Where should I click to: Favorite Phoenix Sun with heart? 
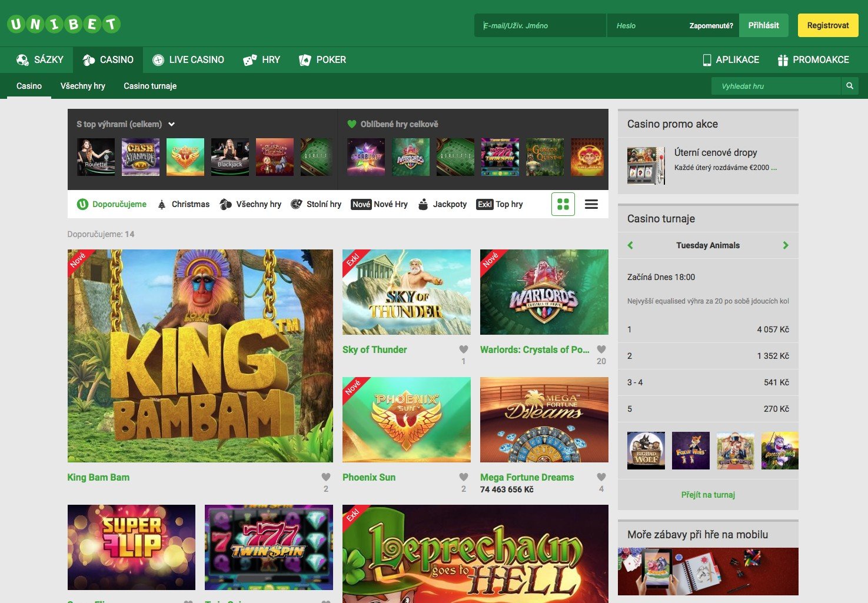pyautogui.click(x=464, y=477)
